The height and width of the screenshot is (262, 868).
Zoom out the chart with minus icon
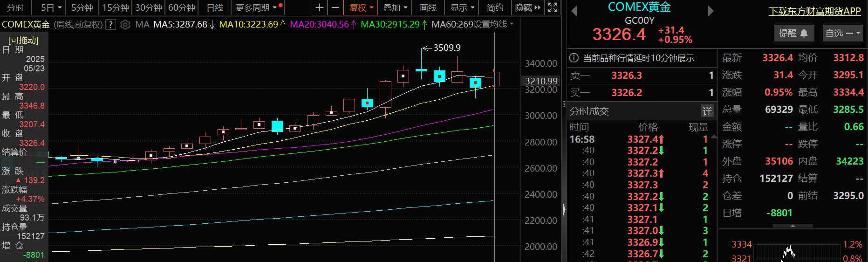tap(335, 7)
